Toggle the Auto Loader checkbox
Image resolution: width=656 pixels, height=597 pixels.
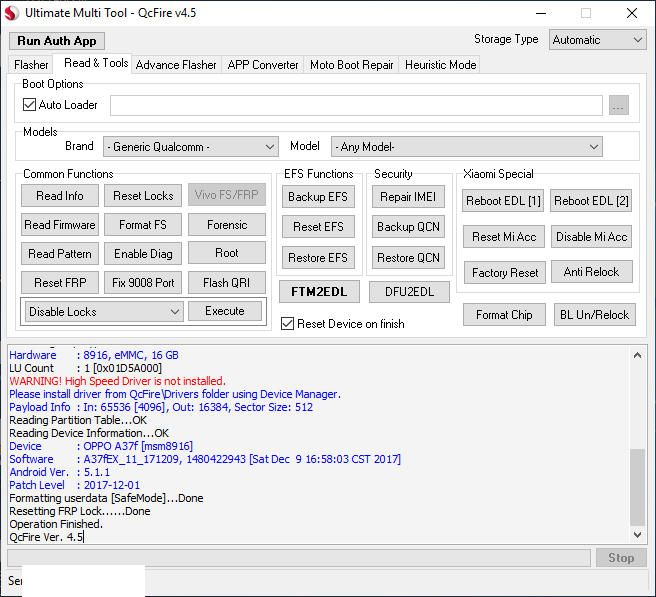coord(29,105)
